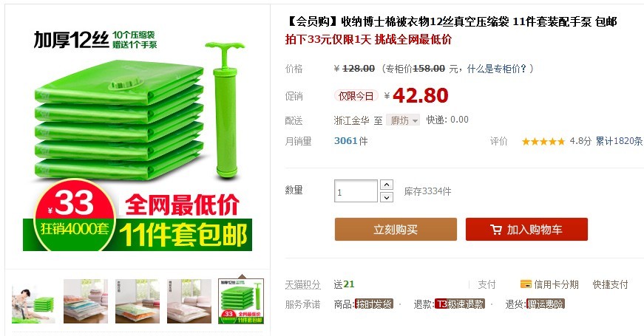Click the credit card icon beside 信用卡分期
This screenshot has height=336, width=644.
click(526, 284)
